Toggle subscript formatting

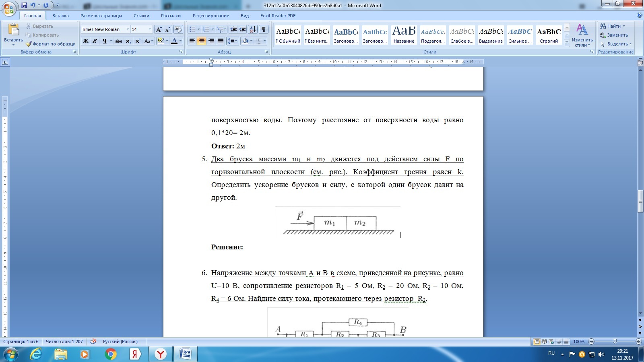128,41
